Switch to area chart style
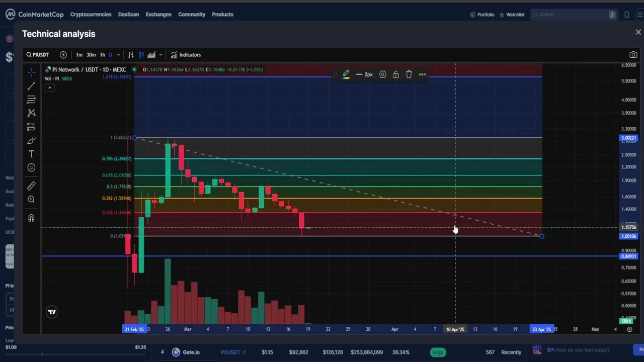Viewport: 644px width, 362px height. point(151,55)
